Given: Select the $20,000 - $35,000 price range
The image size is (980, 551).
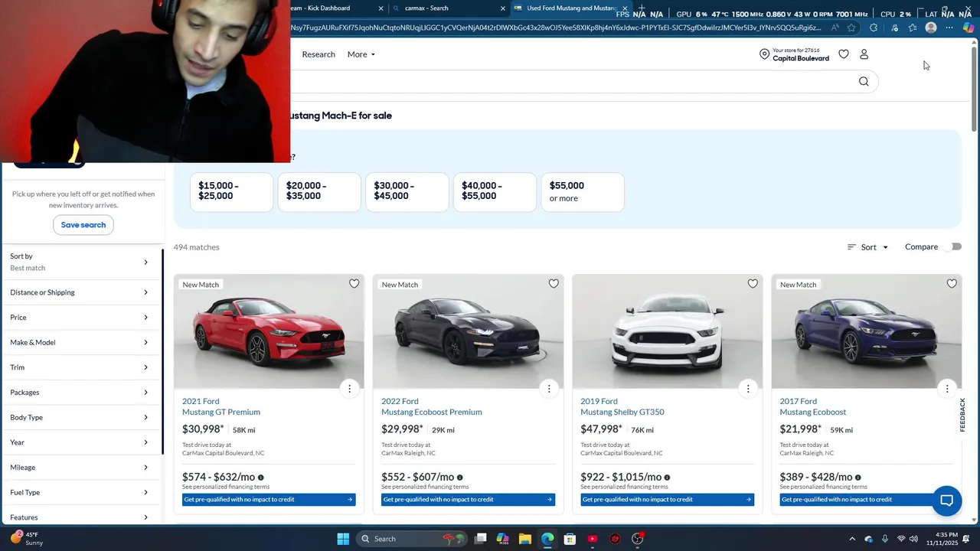Looking at the screenshot, I should [319, 192].
